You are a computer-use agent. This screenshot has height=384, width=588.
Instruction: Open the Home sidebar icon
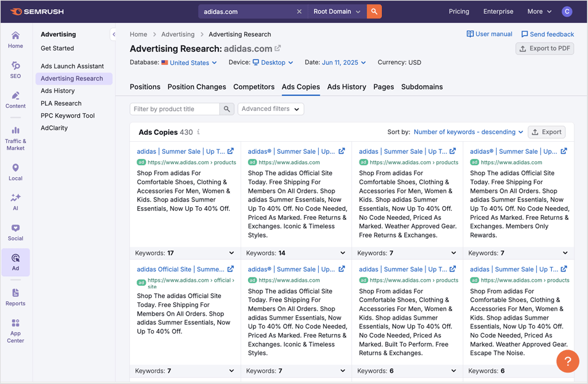pos(16,40)
